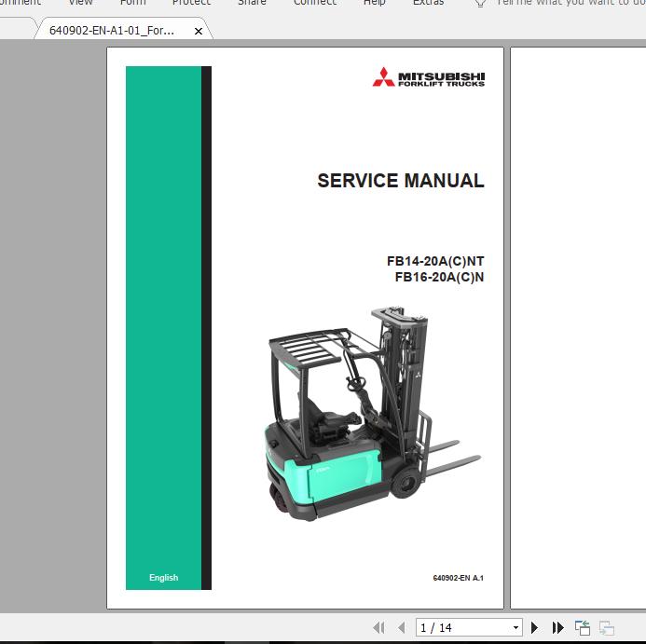Open the View menu
The height and width of the screenshot is (644, 646).
tap(80, 2)
